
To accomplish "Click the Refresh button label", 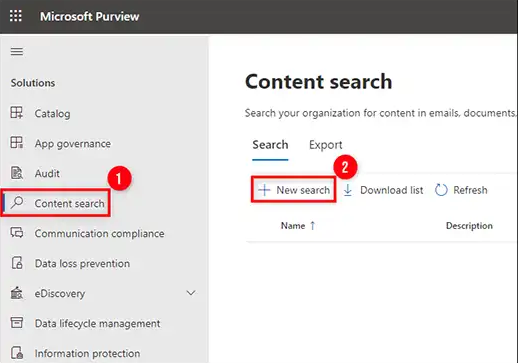I will click(x=470, y=190).
